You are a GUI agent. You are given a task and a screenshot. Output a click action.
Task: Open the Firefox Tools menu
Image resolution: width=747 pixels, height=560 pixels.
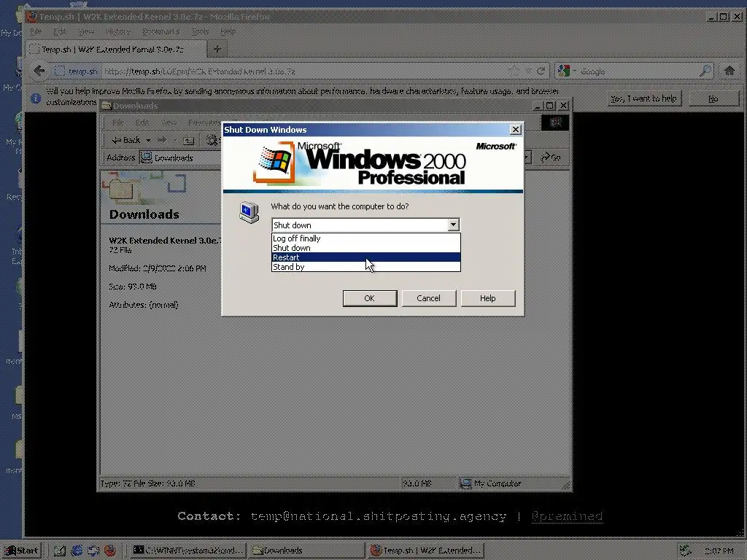pyautogui.click(x=200, y=32)
